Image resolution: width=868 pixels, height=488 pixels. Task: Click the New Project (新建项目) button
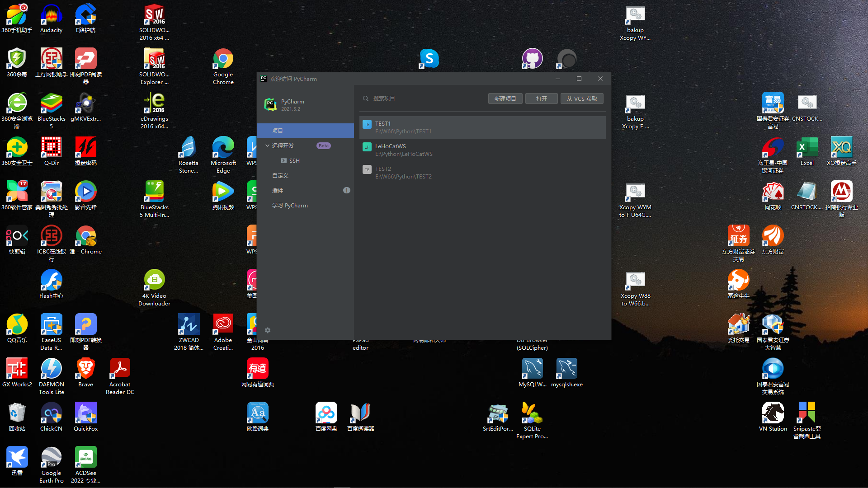coord(505,99)
